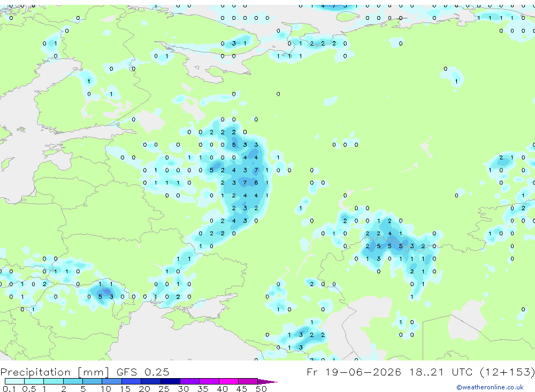The image size is (535, 392).
Task: Click the "Precipitation [mm]" title text
Action: pyautogui.click(x=55, y=372)
